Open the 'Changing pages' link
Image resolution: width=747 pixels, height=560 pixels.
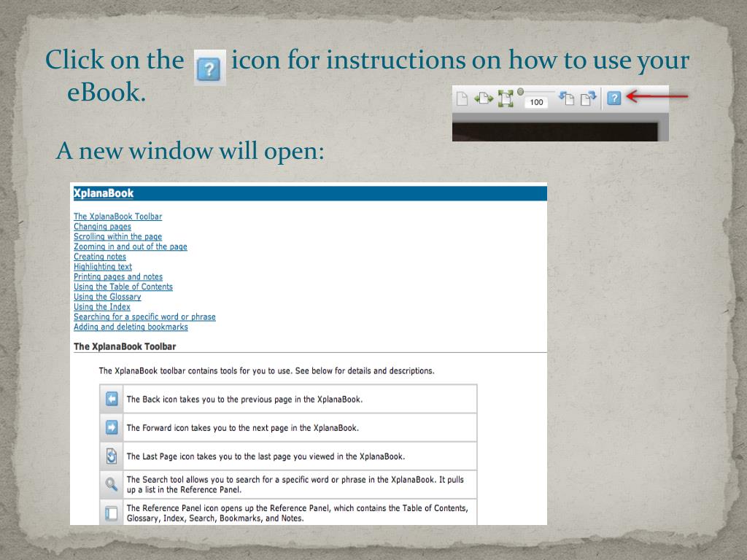102,227
